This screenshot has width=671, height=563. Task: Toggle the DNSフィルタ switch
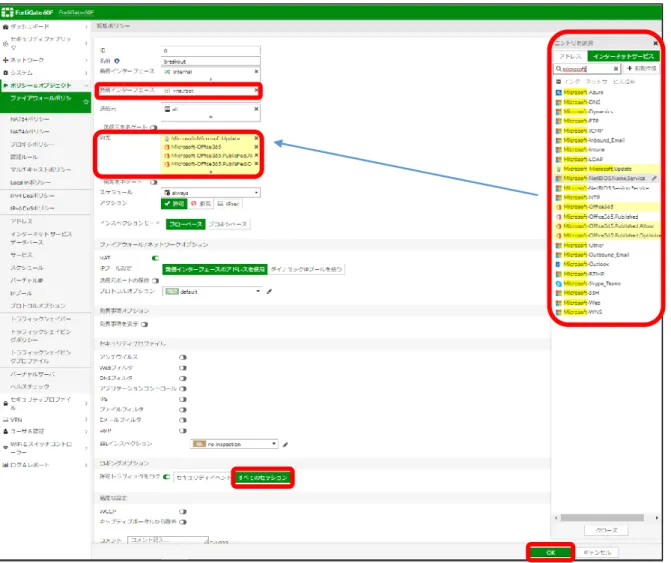(x=183, y=378)
